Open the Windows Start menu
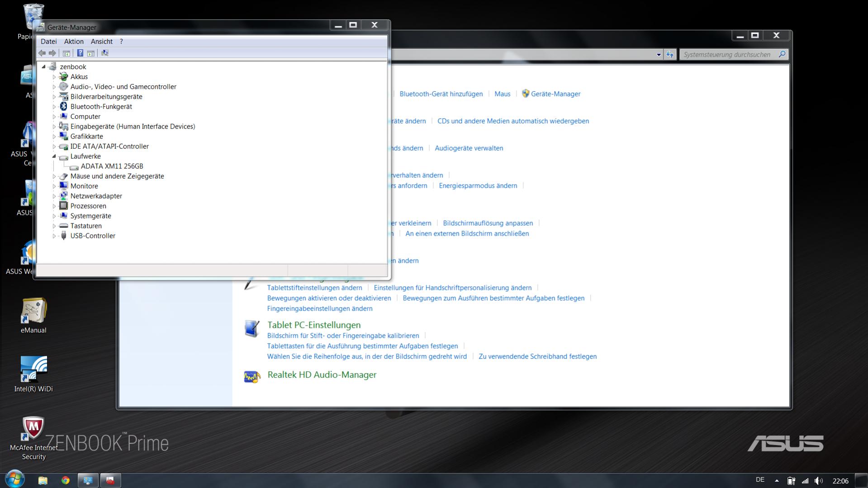Viewport: 868px width, 488px height. (14, 479)
